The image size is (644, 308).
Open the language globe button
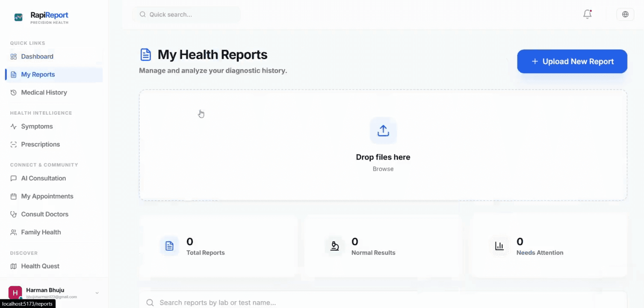pos(625,15)
